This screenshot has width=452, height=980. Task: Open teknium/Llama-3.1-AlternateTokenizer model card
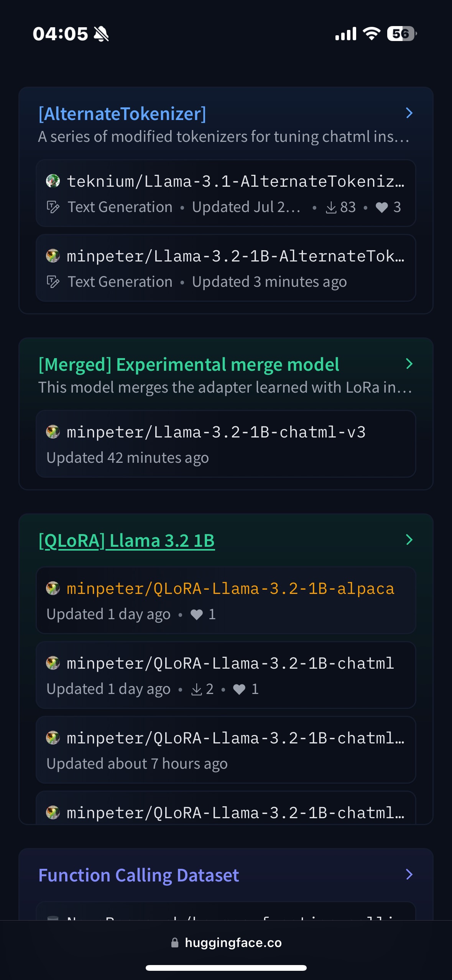tap(235, 181)
